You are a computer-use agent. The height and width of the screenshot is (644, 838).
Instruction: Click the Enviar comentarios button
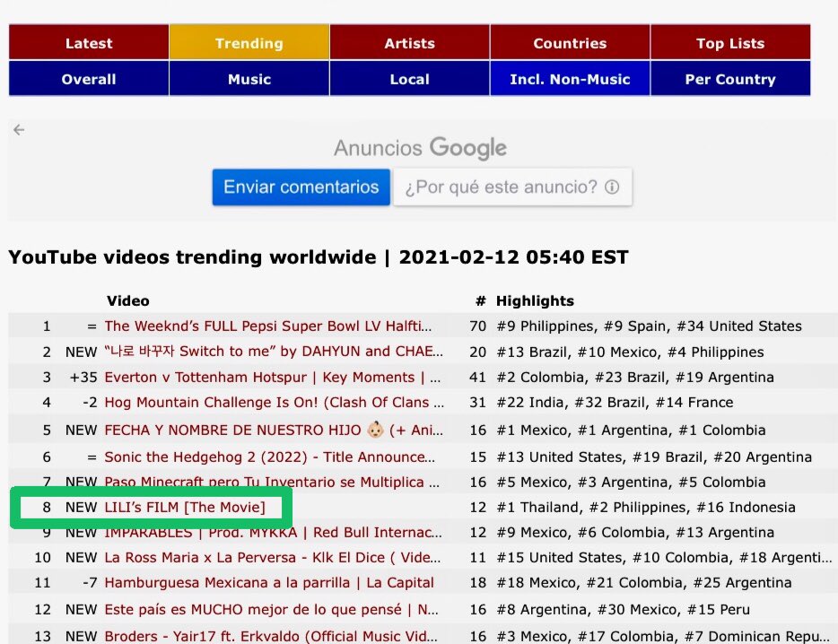point(301,187)
